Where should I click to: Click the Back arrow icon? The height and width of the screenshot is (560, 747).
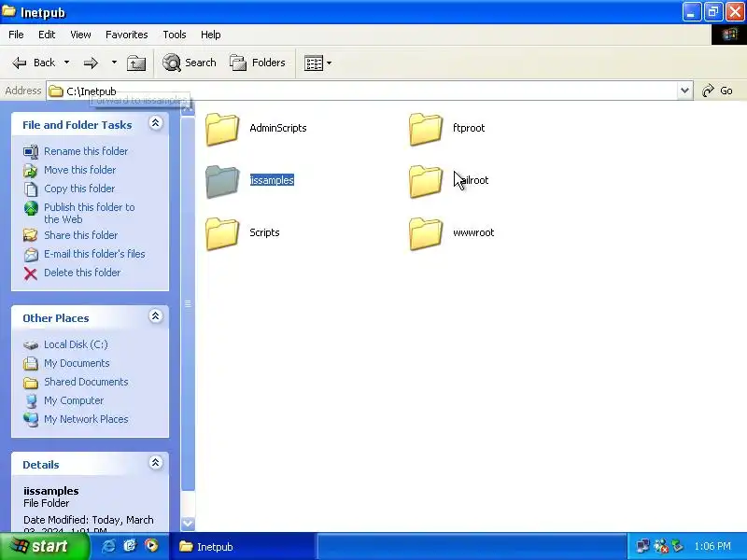point(19,63)
